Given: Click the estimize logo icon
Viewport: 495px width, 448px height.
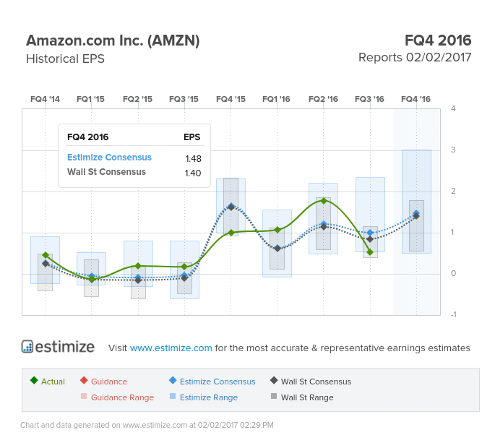Looking at the screenshot, I should click(x=27, y=346).
